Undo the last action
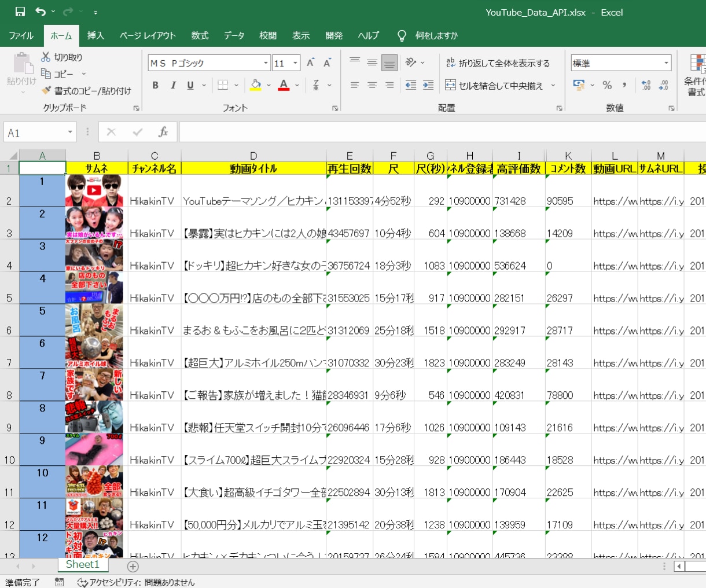706x588 pixels. click(40, 12)
